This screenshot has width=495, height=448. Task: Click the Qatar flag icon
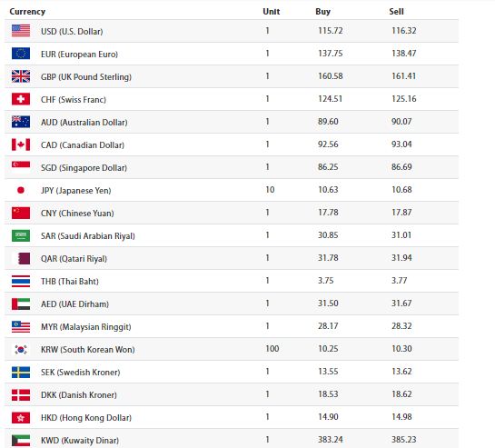(x=21, y=258)
